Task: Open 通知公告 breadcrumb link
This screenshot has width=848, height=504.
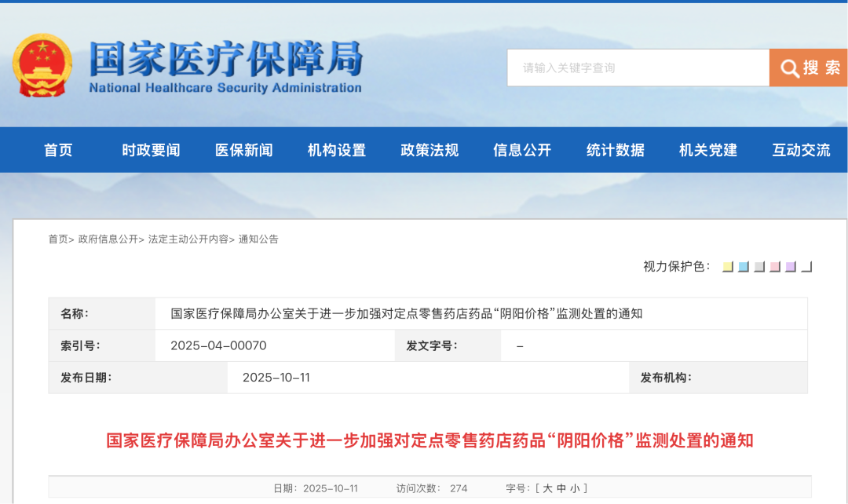Action: [258, 239]
